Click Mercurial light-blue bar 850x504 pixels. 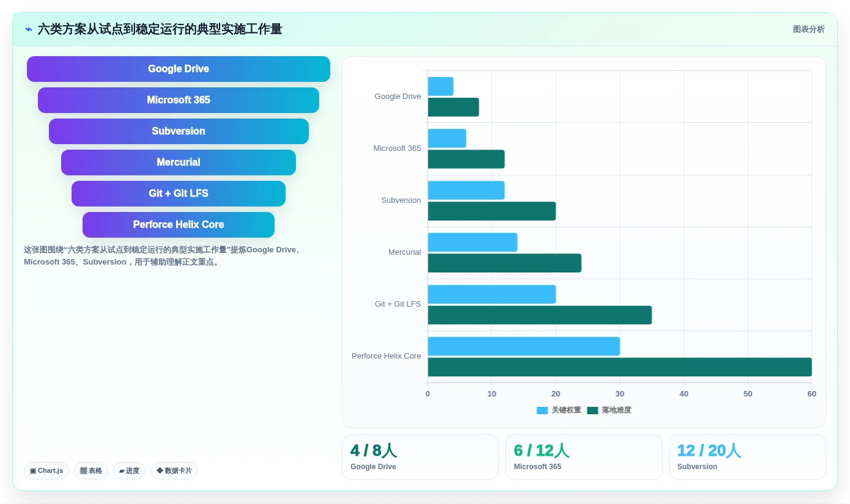tap(473, 242)
